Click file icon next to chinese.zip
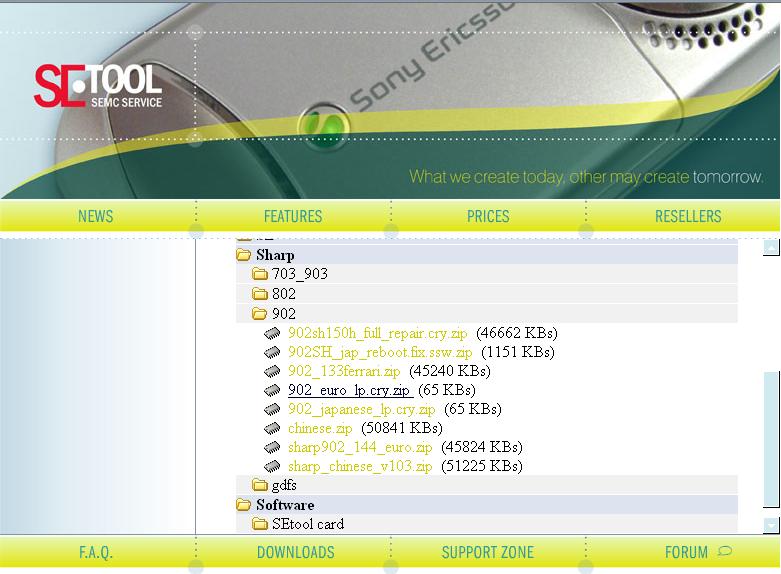Screen dimensions: 781x574 tap(272, 428)
